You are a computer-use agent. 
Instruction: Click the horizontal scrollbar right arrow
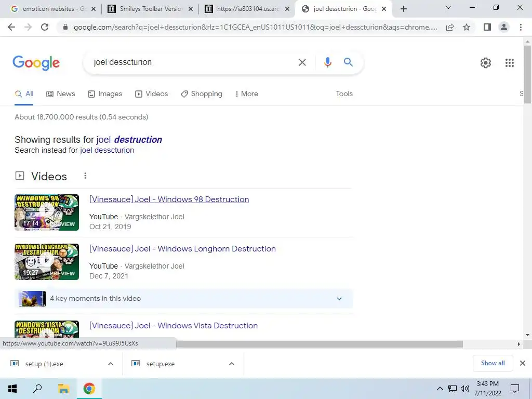(x=518, y=344)
